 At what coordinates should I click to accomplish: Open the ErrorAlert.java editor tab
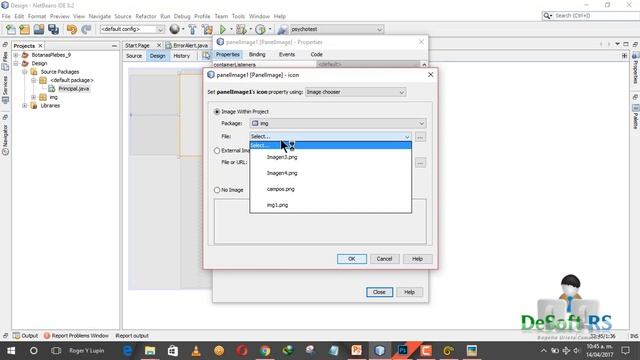pos(187,45)
